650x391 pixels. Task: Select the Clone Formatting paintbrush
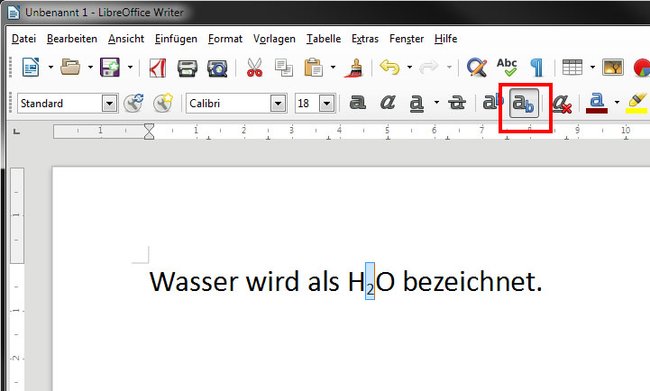[354, 68]
